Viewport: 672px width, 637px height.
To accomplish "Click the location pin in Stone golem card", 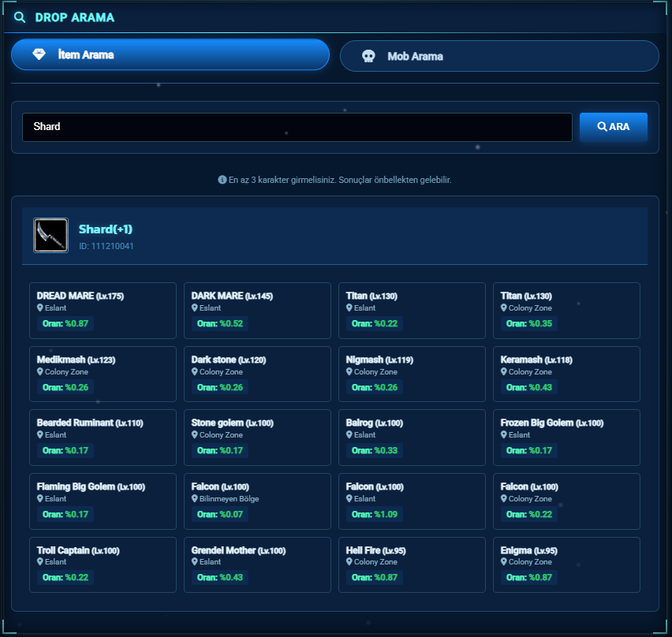I will pos(195,434).
